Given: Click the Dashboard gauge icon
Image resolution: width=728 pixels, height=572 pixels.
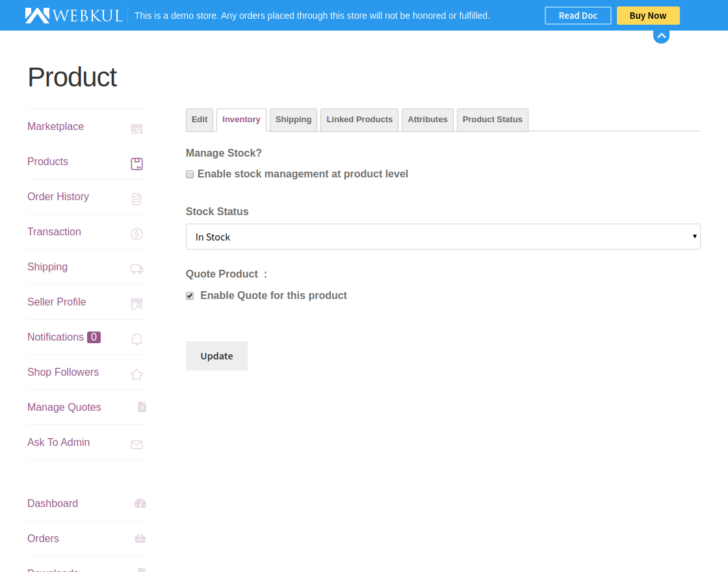Looking at the screenshot, I should tap(140, 503).
